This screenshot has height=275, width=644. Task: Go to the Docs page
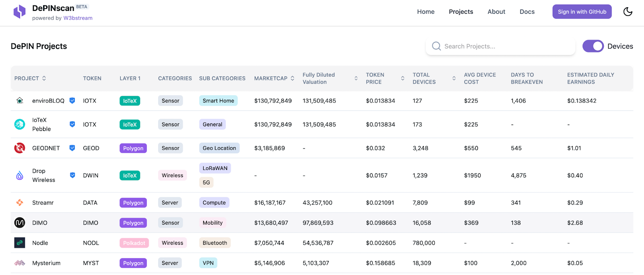click(x=527, y=12)
